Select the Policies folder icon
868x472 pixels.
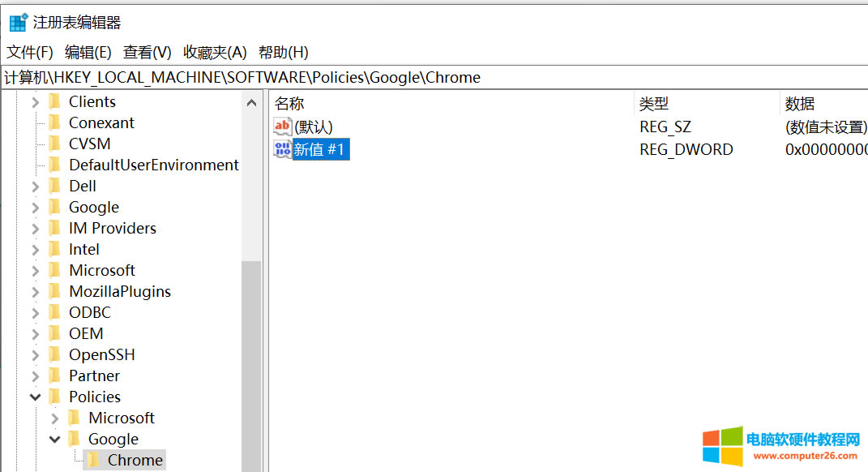pos(55,396)
